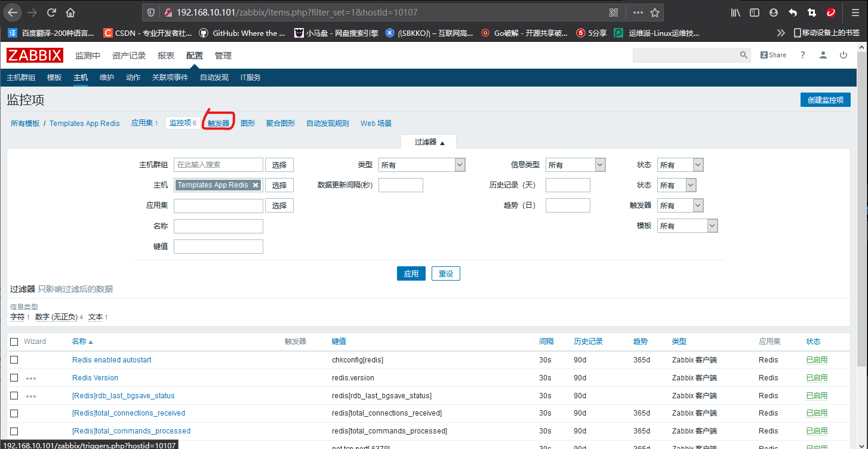This screenshot has width=868, height=449.
Task: Open 报表 top menu
Action: point(166,56)
